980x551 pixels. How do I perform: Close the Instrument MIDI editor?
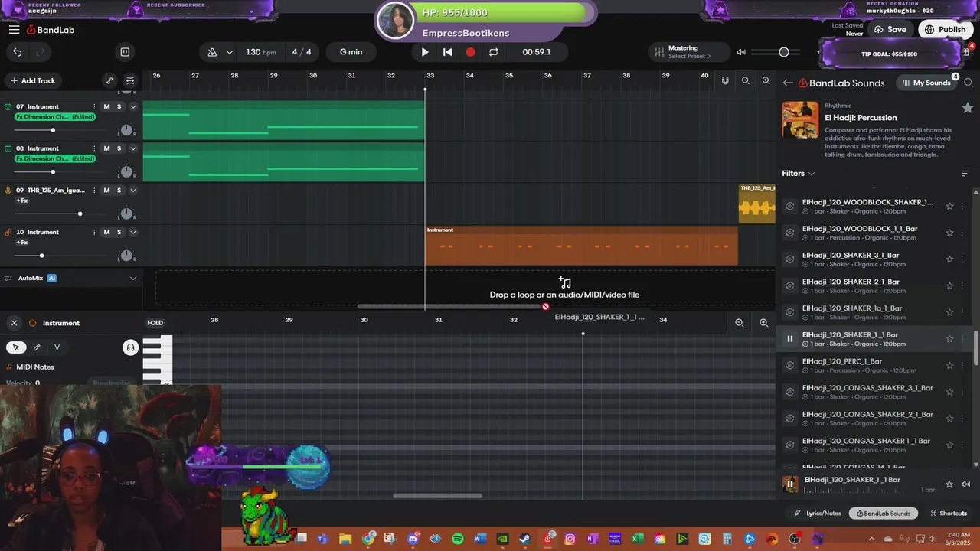(14, 323)
